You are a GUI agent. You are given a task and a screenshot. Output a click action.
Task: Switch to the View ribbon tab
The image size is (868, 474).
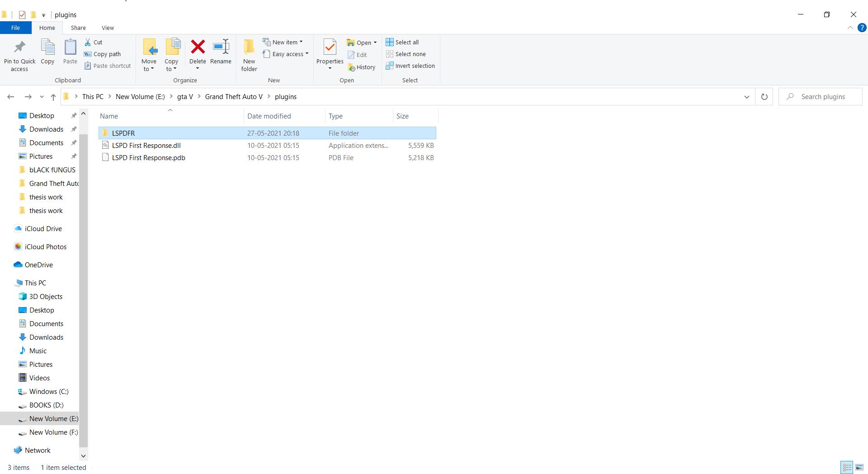108,28
